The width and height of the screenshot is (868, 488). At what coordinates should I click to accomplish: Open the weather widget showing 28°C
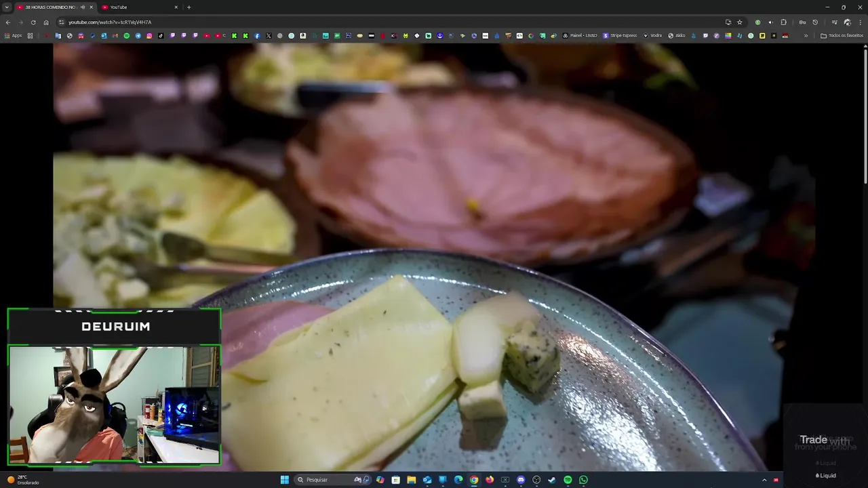coord(23,480)
